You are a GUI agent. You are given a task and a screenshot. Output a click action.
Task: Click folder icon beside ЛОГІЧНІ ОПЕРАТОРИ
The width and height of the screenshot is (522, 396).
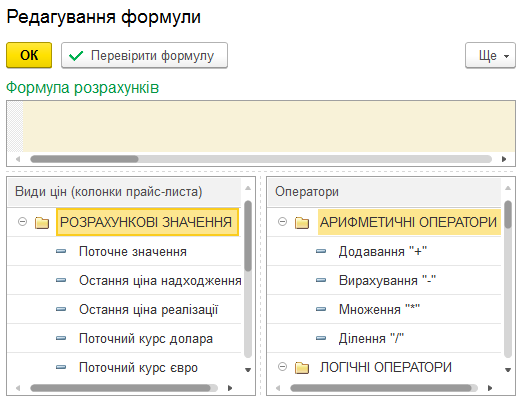coord(302,368)
